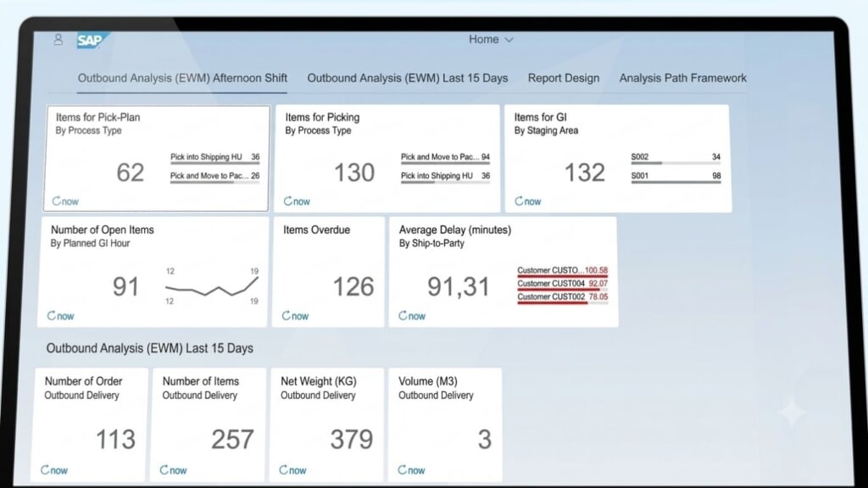This screenshot has height=488, width=868.
Task: Open the Items for Pick-Plan tile
Action: [157, 158]
